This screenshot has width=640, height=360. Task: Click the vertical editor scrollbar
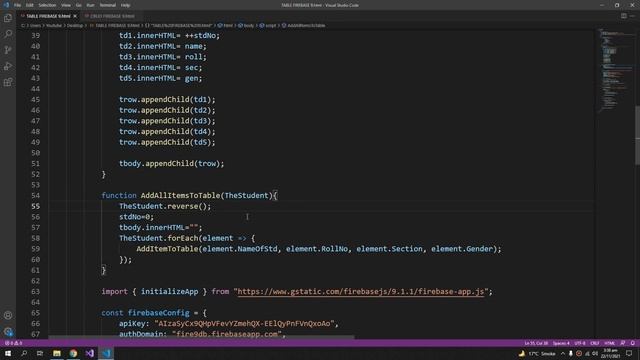[637, 135]
